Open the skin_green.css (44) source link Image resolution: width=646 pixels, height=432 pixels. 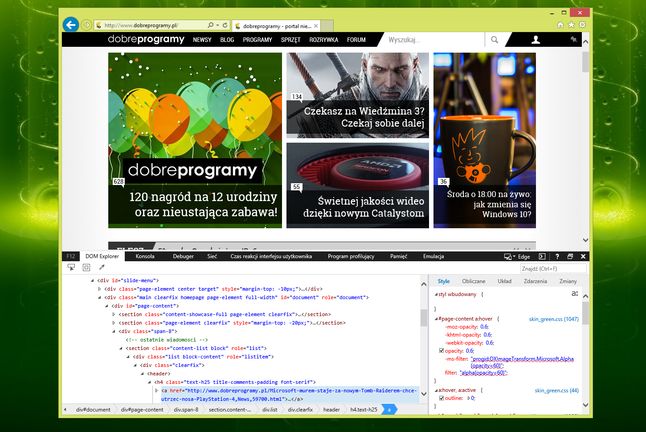557,390
